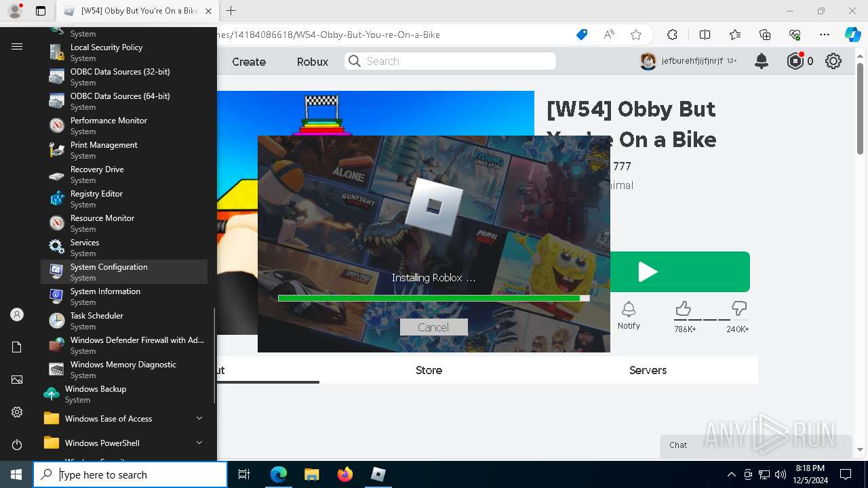Open Recovery Drive
The height and width of the screenshot is (488, 868).
[124, 174]
